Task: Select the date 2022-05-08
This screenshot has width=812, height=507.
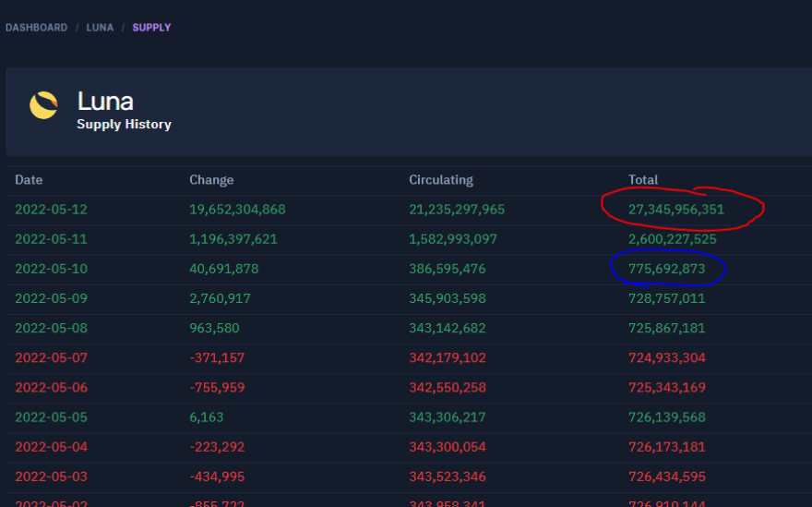Action: 52,328
